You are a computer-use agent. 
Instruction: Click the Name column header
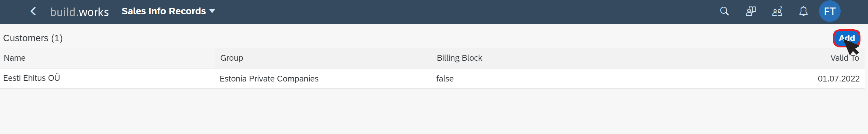(15, 58)
